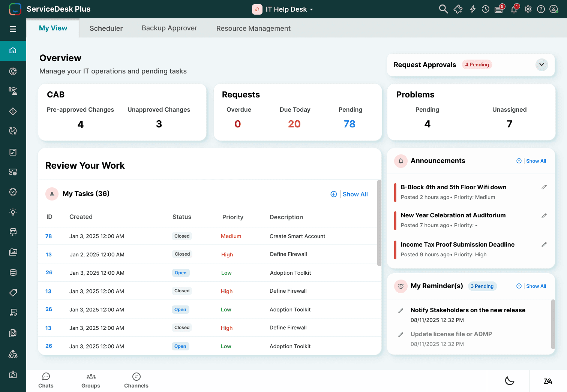Click the Medium priority cell

coord(231,236)
